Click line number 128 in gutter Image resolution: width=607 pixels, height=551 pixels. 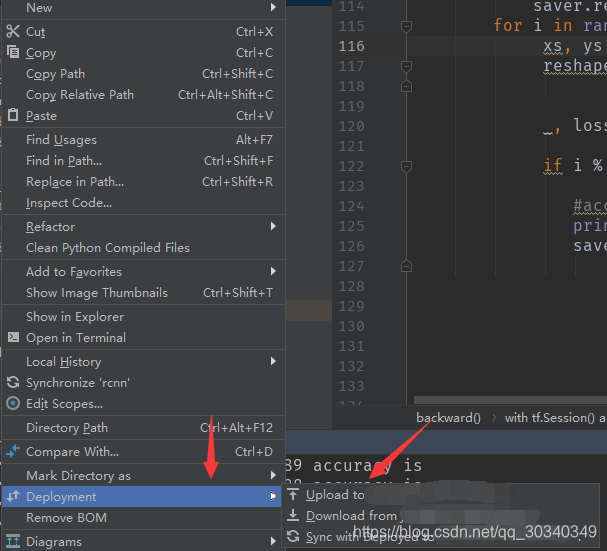(352, 286)
